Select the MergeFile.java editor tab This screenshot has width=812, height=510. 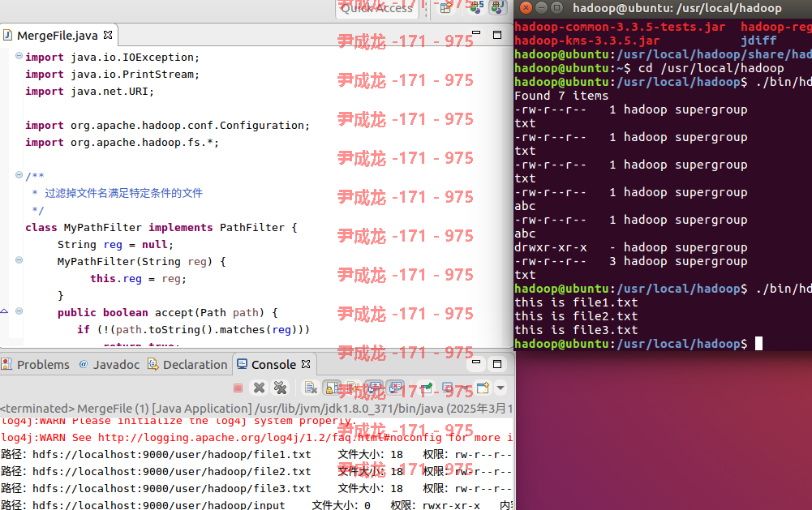(x=57, y=35)
